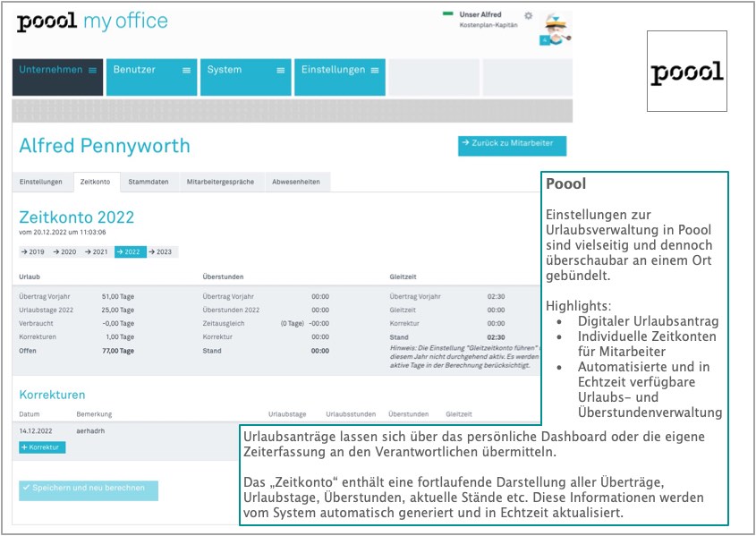Add a new Korrektur entry
The height and width of the screenshot is (536, 756).
click(x=41, y=447)
